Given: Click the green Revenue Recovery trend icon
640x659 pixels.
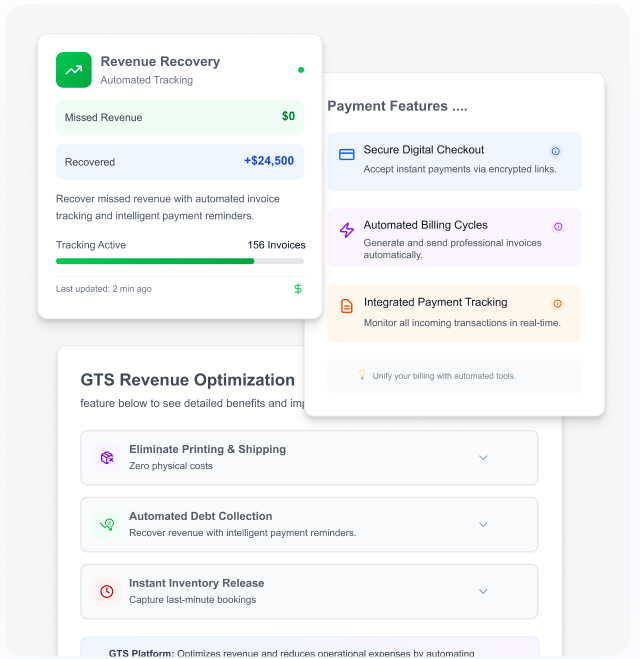Looking at the screenshot, I should tap(73, 70).
